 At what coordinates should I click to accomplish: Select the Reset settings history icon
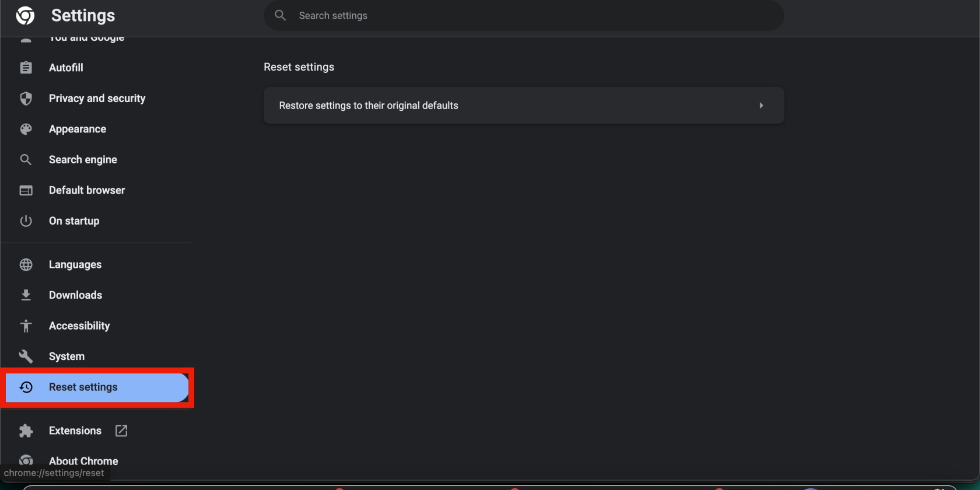(x=26, y=387)
